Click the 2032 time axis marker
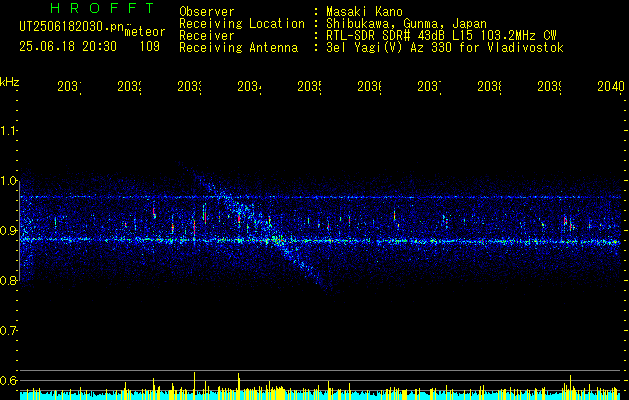Image resolution: width=629 pixels, height=400 pixels. 130,86
